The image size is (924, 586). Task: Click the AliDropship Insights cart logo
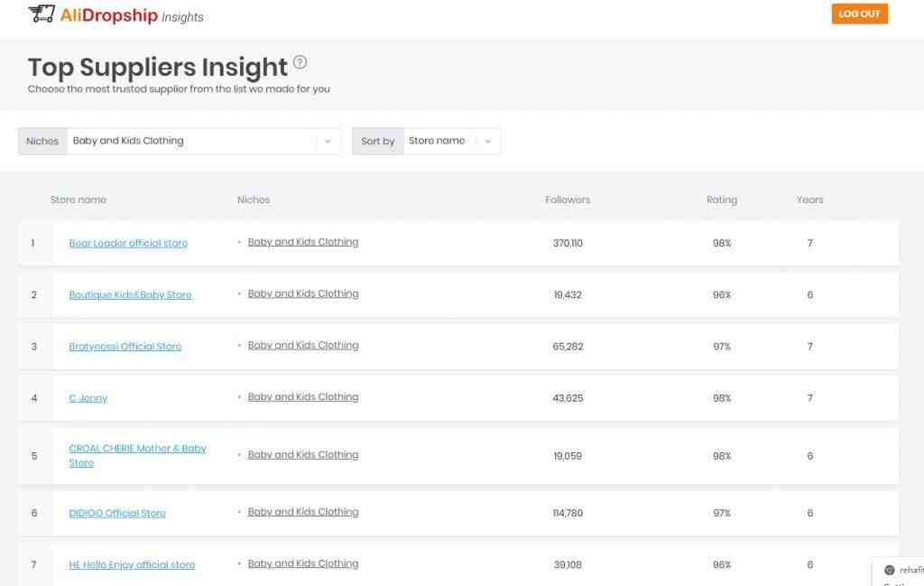tap(115, 14)
